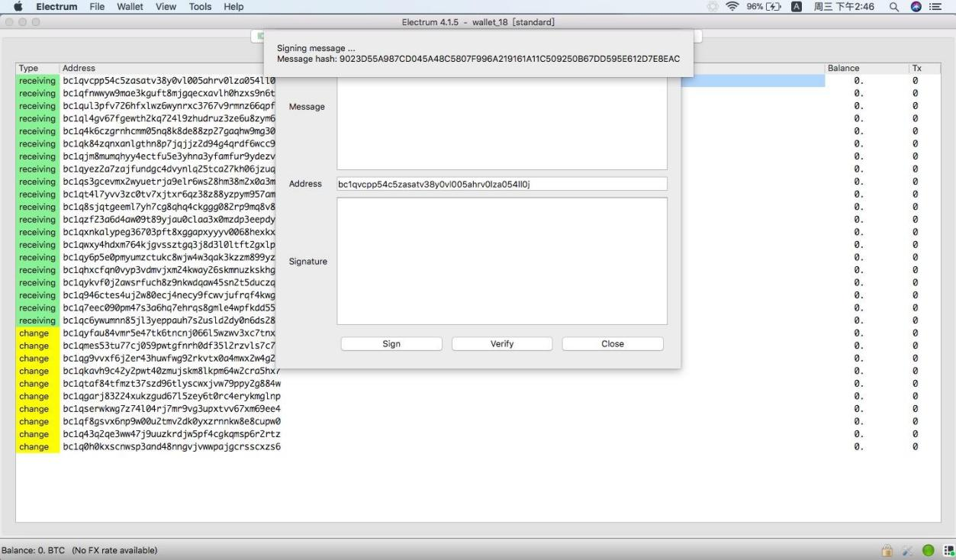Select change address bc1q43q2qe3ww47j9uuzkrdjw5pf4cgkqmsp6r2rtz
Viewport: 956px width, 560px height.
[172, 434]
